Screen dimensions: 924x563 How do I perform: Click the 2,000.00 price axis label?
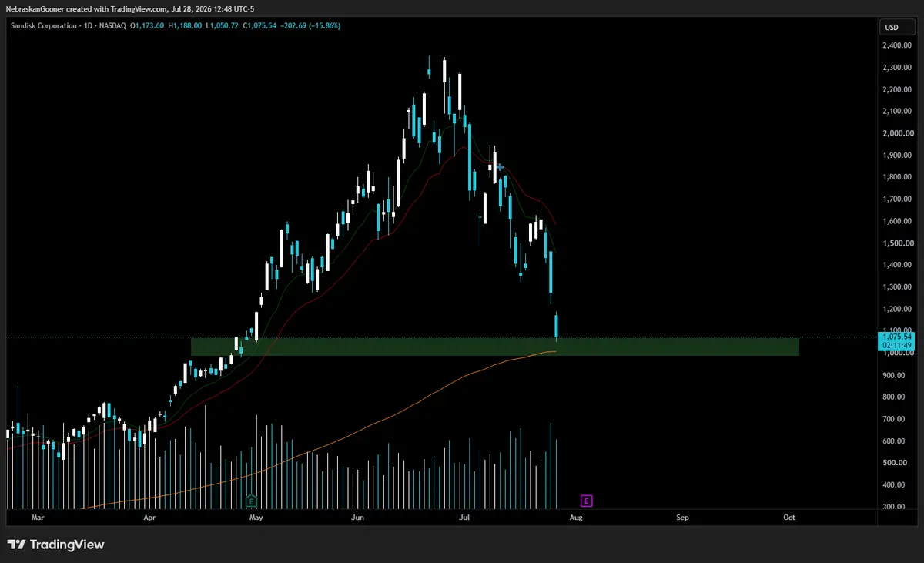tap(898, 133)
